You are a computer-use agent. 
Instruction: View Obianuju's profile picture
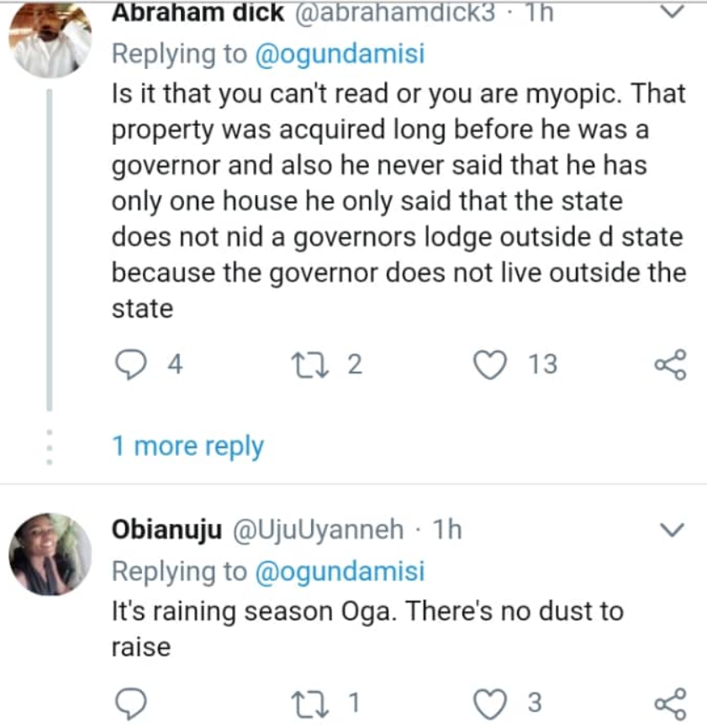(x=50, y=554)
